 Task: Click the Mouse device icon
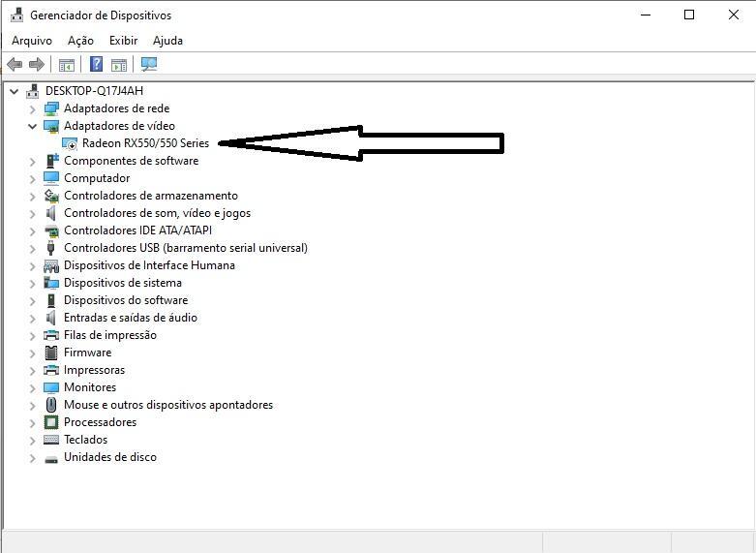pos(51,405)
